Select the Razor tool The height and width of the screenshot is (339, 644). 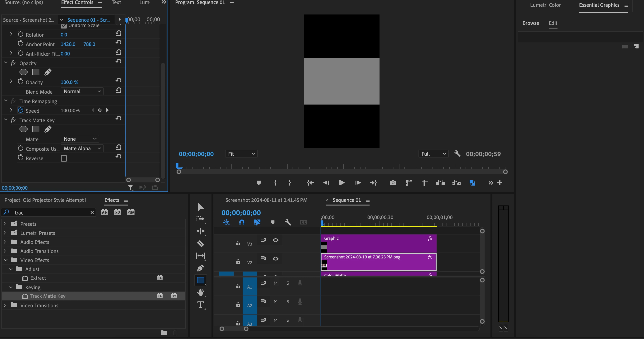tap(200, 244)
